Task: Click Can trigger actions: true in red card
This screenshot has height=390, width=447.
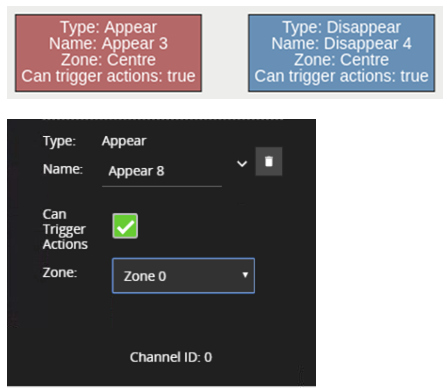Action: click(108, 76)
